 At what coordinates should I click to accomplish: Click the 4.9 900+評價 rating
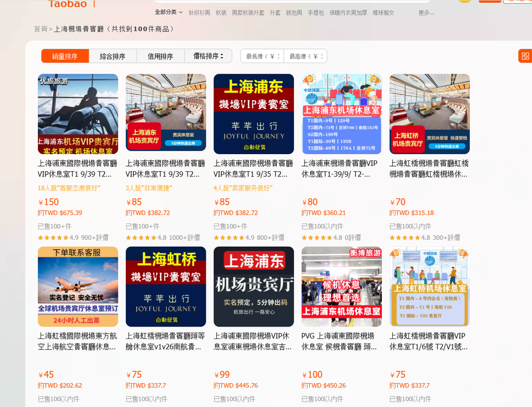click(73, 238)
